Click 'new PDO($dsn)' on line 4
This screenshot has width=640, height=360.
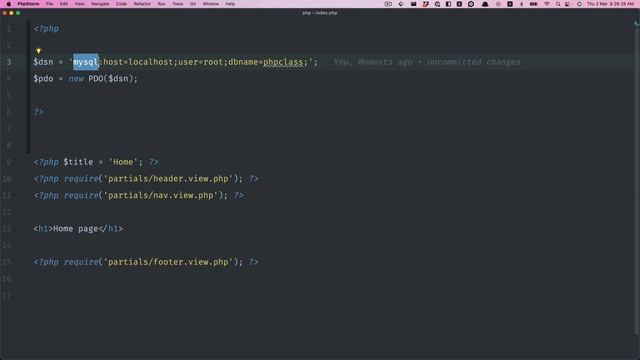(x=102, y=79)
